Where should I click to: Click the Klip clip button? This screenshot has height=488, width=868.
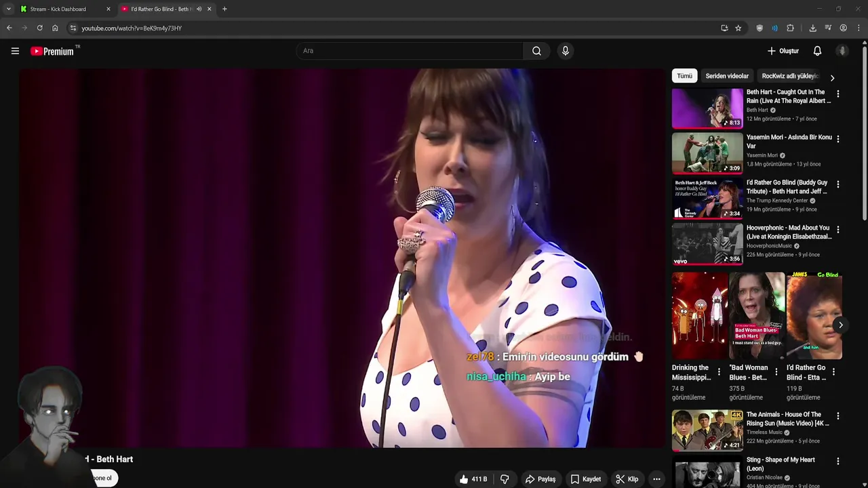point(627,479)
